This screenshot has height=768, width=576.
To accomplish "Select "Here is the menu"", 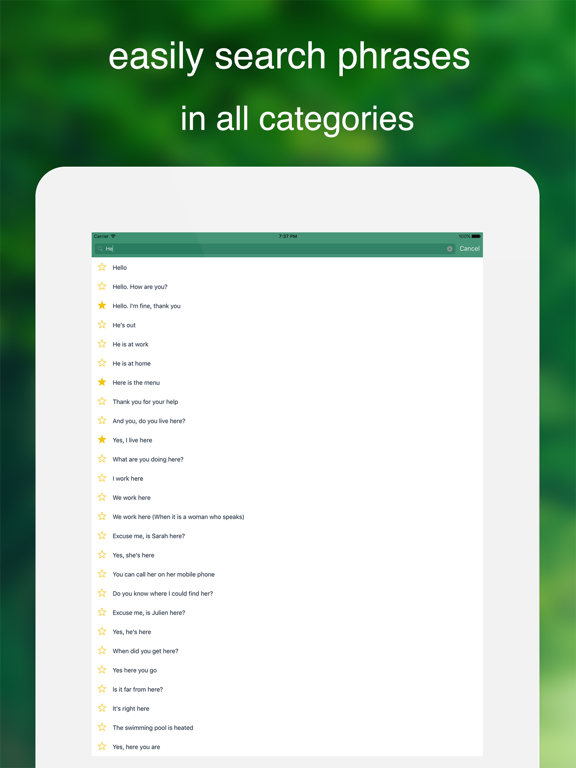I will coord(287,382).
